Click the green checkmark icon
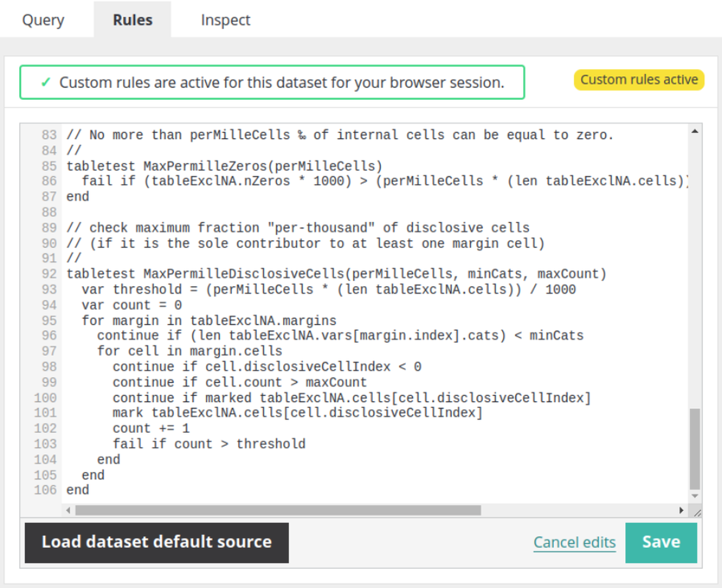Image resolution: width=722 pixels, height=588 pixels. (46, 82)
